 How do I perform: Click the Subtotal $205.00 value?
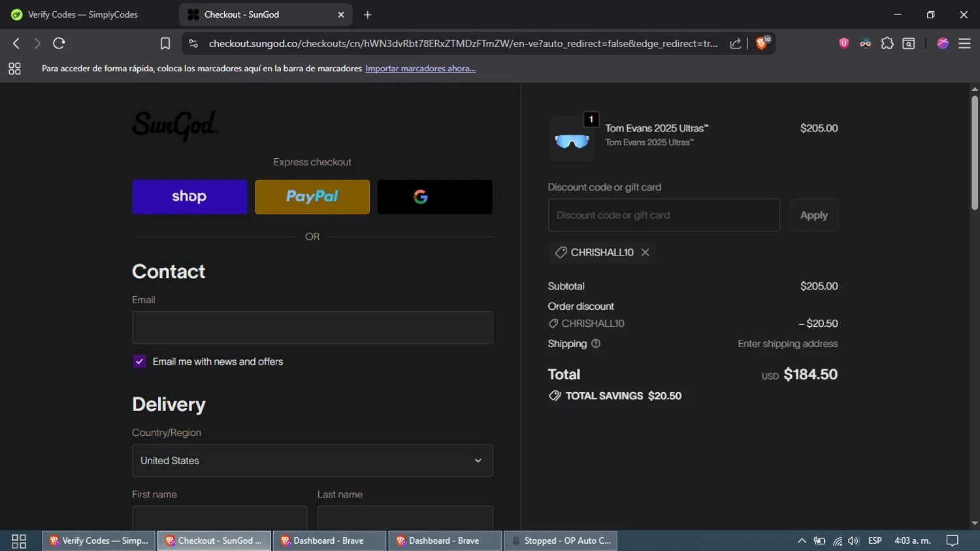point(819,286)
